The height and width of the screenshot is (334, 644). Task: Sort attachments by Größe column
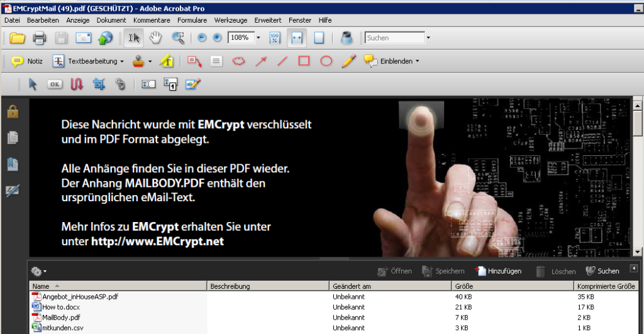[513, 286]
